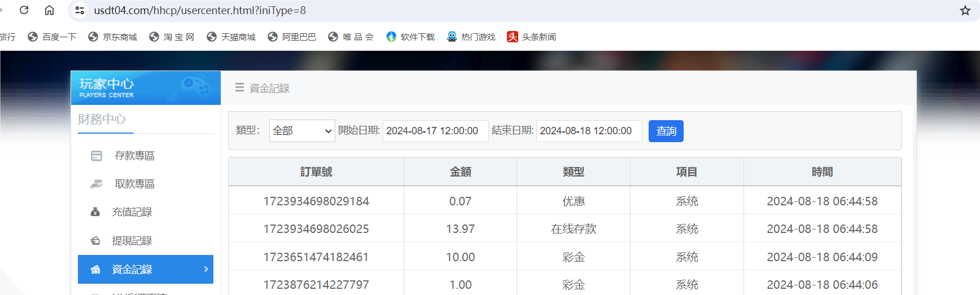Click the 充值記錄 money bag icon
Image resolution: width=980 pixels, height=295 pixels.
(x=95, y=212)
